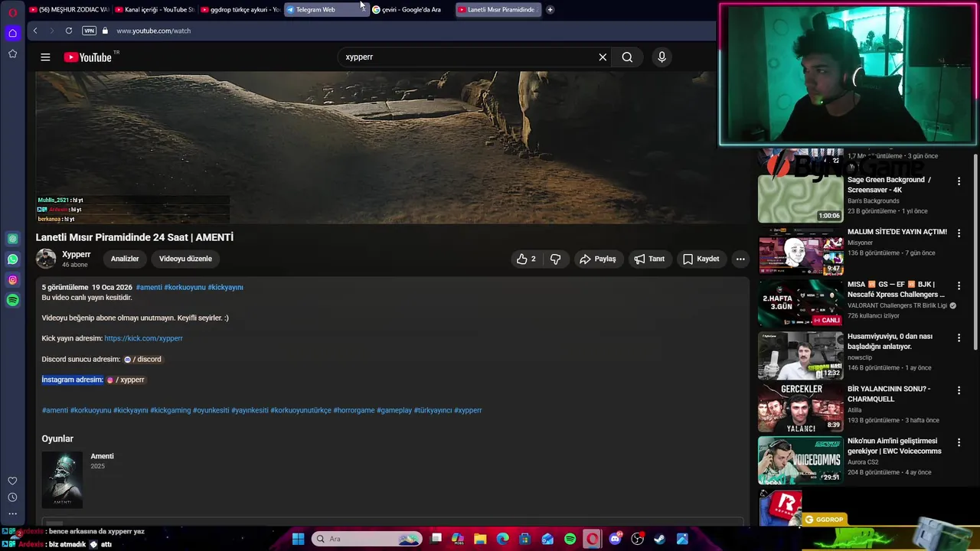Click the #kickgaming hashtag
Image resolution: width=980 pixels, height=551 pixels.
pyautogui.click(x=171, y=410)
